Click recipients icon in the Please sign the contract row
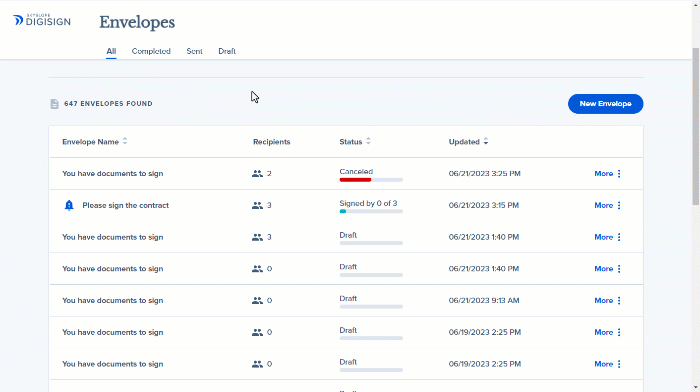 click(257, 205)
